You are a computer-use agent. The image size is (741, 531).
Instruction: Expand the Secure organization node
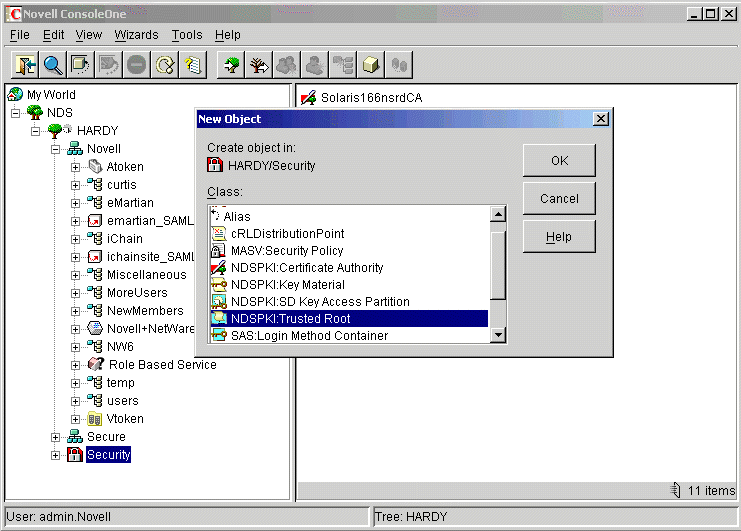tap(55, 437)
